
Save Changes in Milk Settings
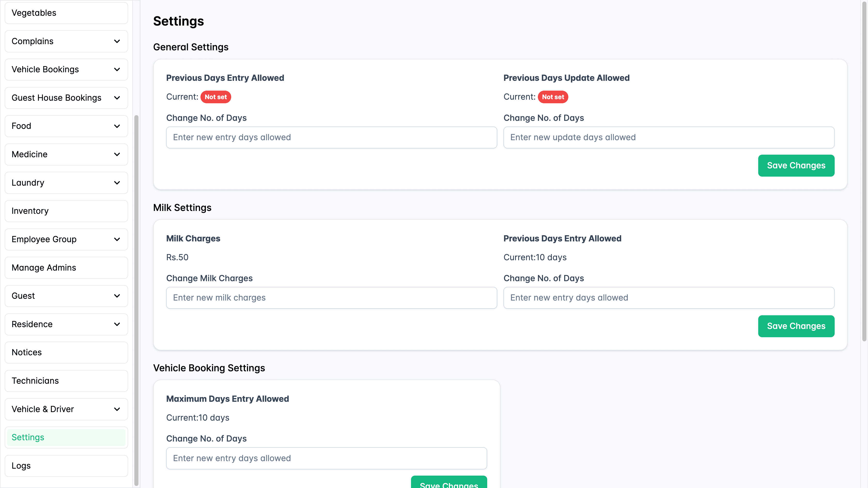796,326
